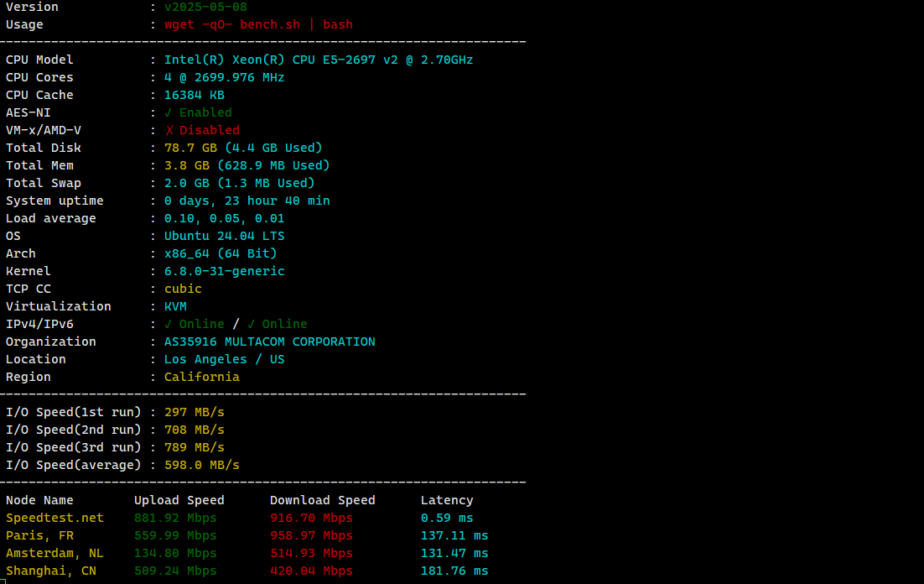Click the wget bench.sh usage command
This screenshot has height=584, width=924.
coord(258,24)
